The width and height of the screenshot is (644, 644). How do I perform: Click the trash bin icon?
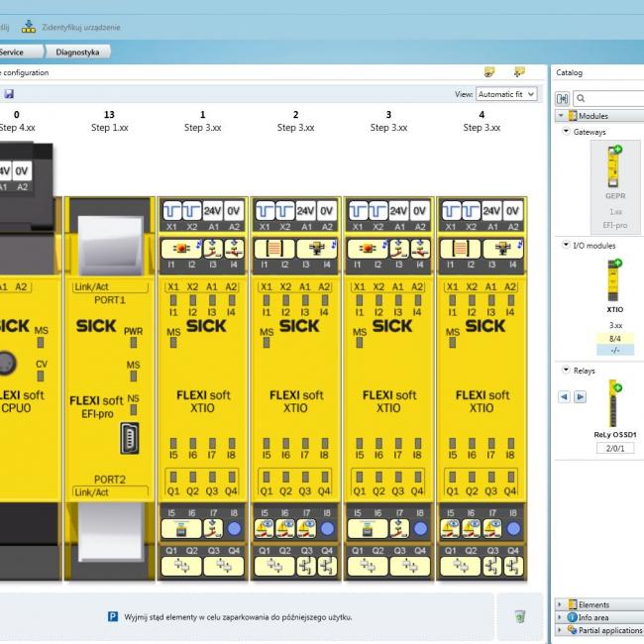pos(520,616)
